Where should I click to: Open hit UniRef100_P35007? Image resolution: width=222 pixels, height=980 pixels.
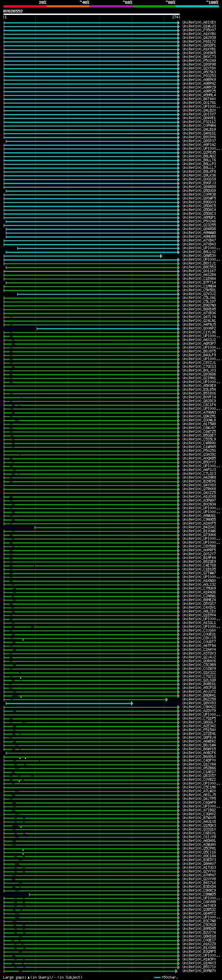tap(199, 30)
